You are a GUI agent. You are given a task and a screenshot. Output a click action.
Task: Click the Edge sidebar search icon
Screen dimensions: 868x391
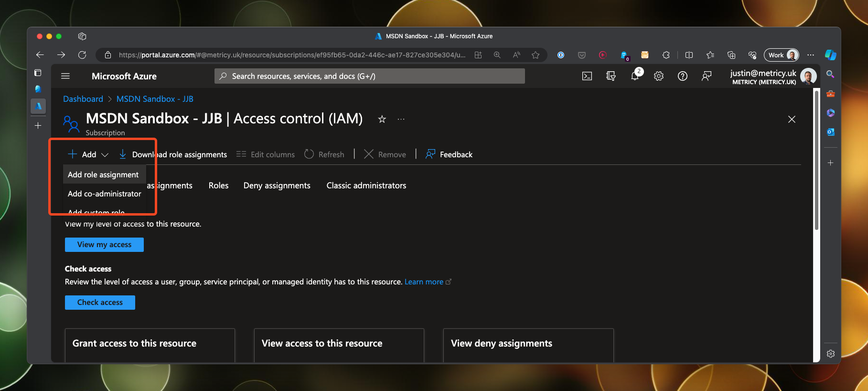[831, 75]
